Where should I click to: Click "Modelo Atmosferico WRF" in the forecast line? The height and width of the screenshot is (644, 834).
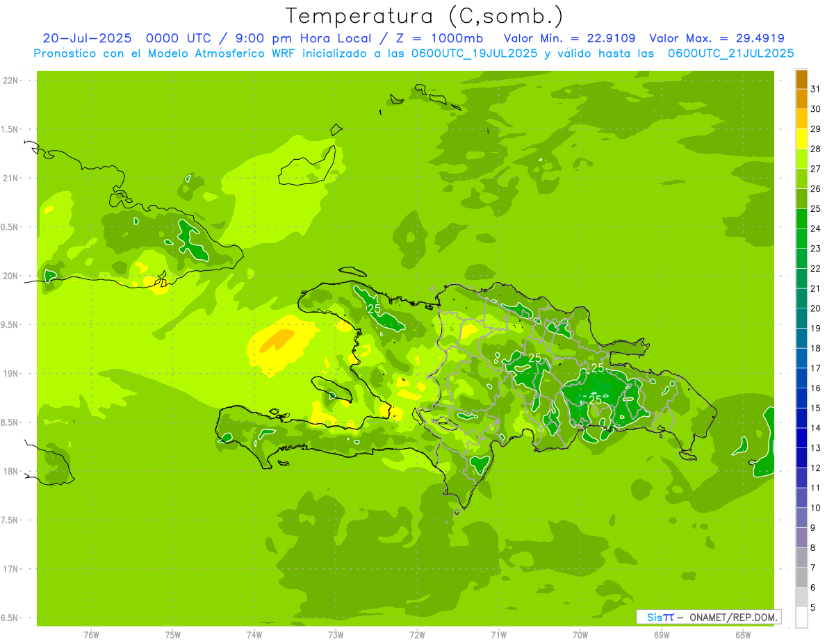[220, 53]
